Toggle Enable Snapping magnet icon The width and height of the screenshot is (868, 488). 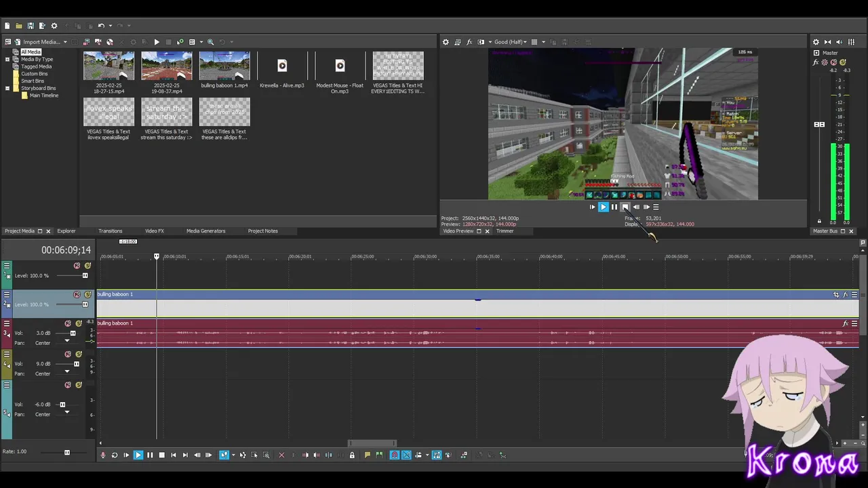[x=395, y=455]
